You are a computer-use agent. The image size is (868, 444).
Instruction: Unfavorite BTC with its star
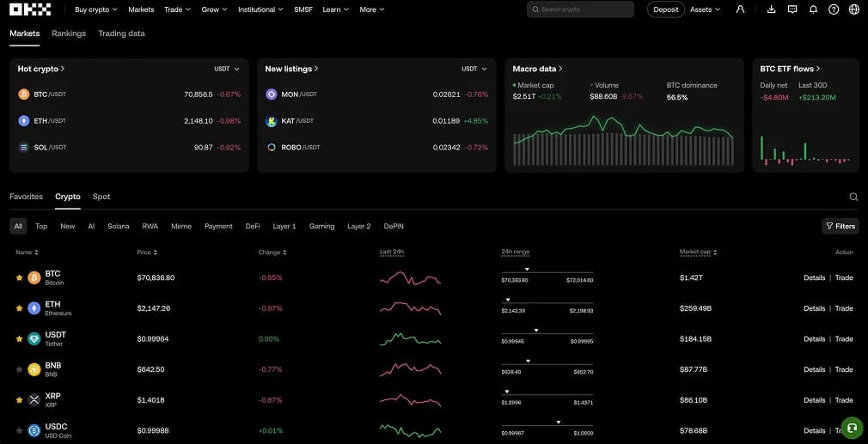[x=20, y=277]
